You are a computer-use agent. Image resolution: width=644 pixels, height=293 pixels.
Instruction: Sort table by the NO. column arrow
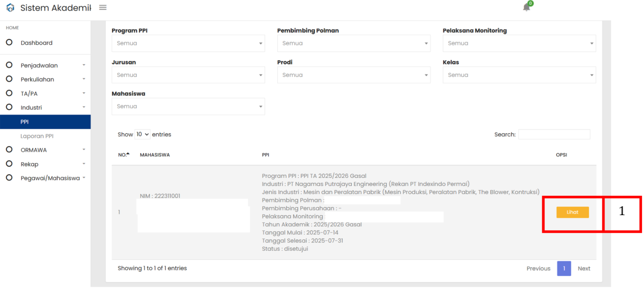point(128,154)
